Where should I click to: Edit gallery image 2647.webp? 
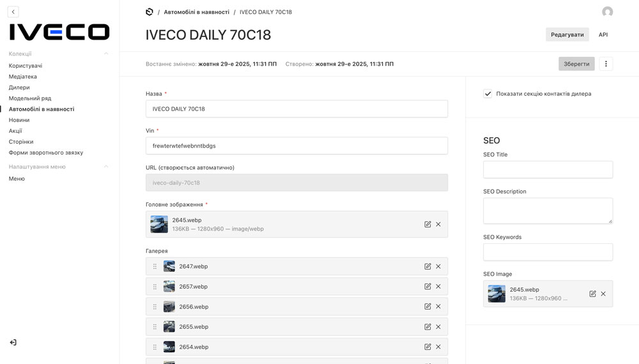coord(427,266)
